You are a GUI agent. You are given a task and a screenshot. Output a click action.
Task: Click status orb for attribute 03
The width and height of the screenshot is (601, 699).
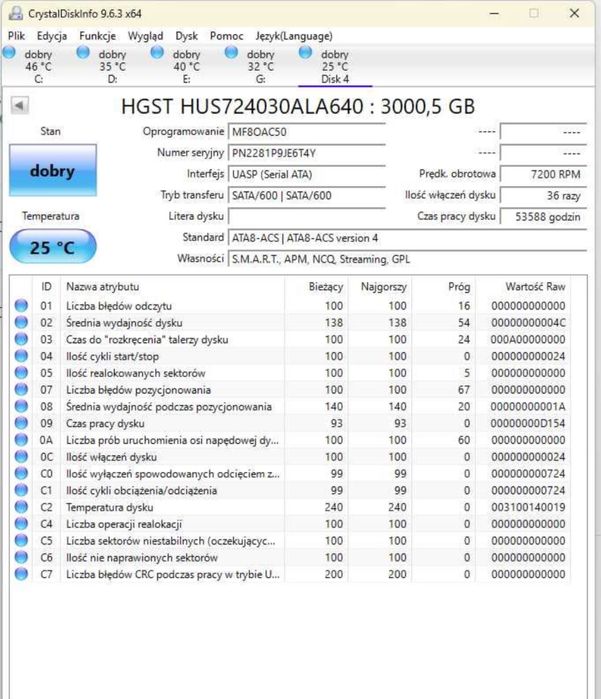(x=21, y=339)
